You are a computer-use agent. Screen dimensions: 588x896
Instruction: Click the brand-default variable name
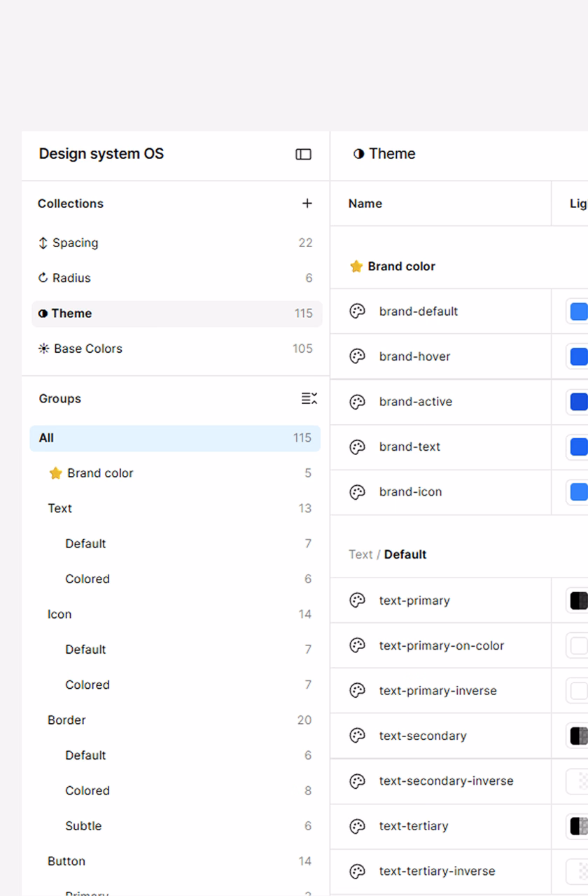point(419,311)
